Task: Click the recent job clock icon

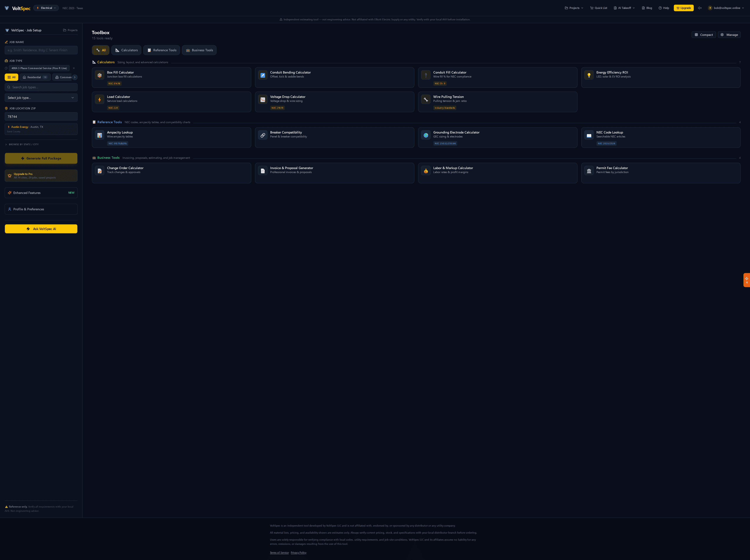Action: [6, 68]
